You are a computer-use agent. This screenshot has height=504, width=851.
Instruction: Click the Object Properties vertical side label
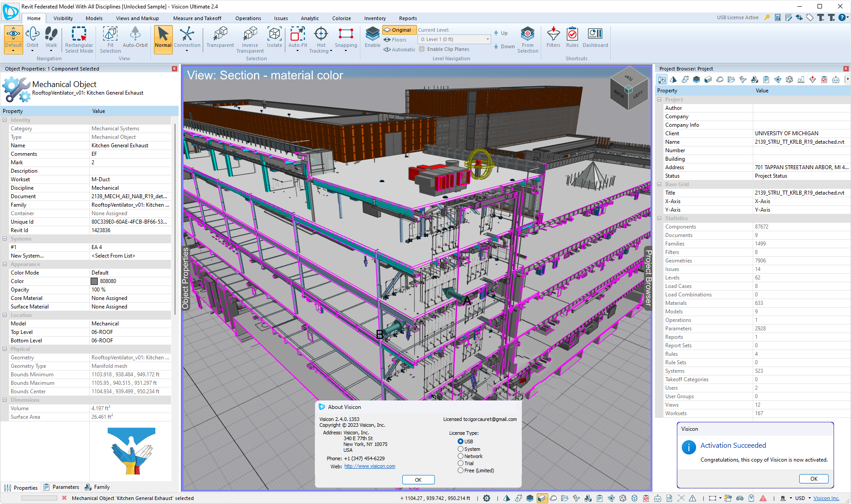tap(186, 278)
